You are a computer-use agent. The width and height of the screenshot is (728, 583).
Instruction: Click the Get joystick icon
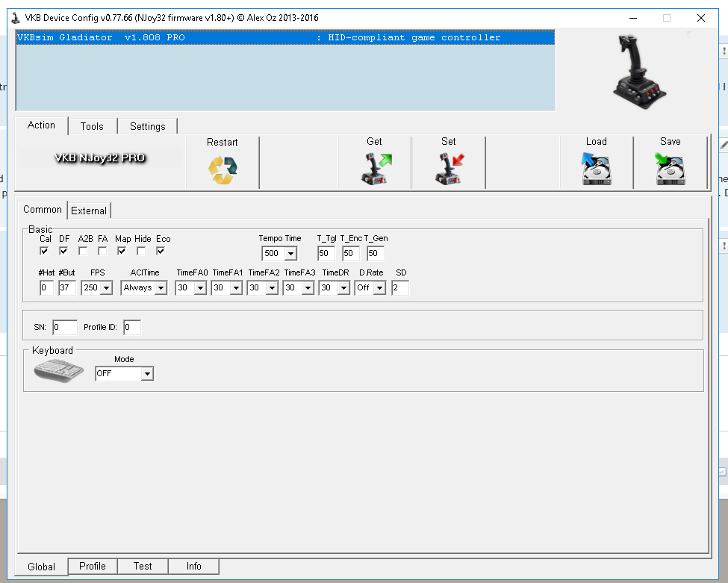376,169
